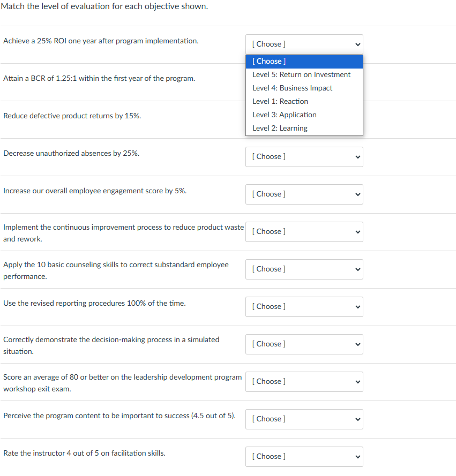Screen dimensions: 456x476
Task: Open the dropdown for employee engagement score objective
Action: click(304, 194)
